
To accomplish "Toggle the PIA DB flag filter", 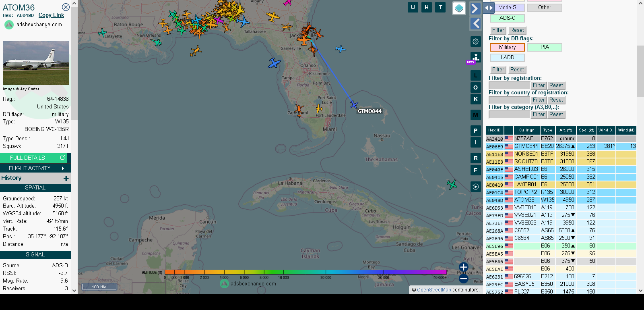I will click(545, 47).
